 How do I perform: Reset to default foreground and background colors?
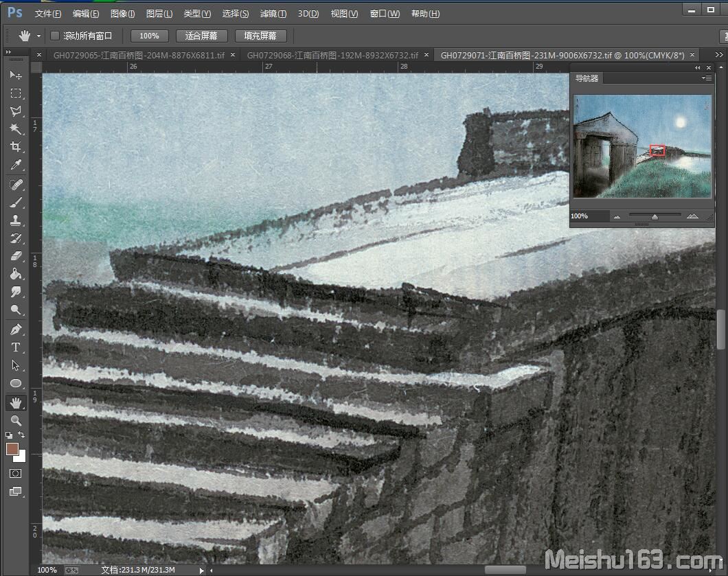tap(9, 435)
